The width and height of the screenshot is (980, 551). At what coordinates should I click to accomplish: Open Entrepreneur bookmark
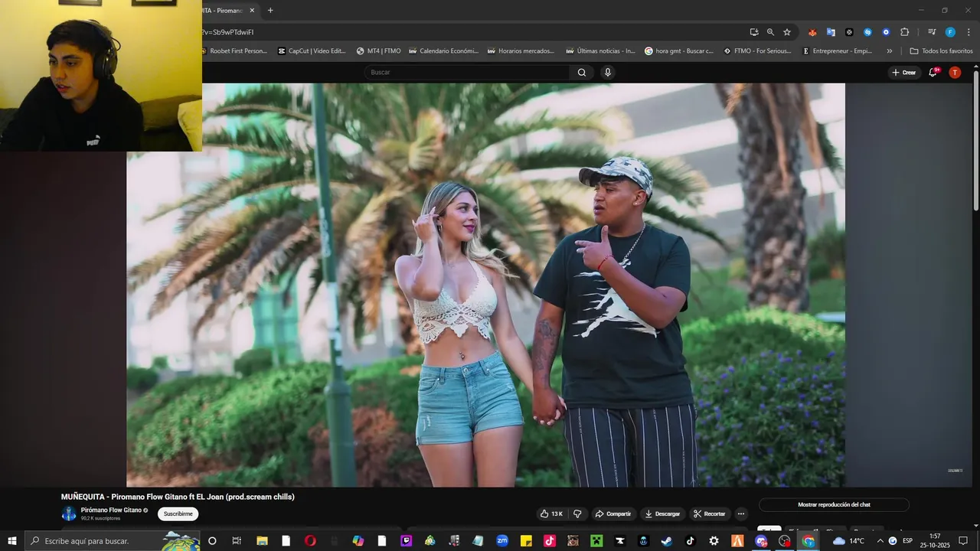(x=837, y=51)
